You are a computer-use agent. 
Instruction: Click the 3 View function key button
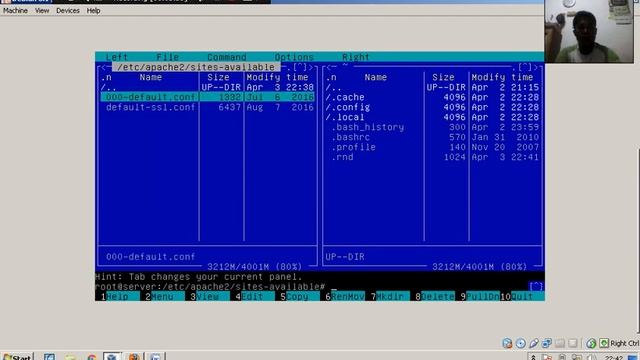[207, 297]
